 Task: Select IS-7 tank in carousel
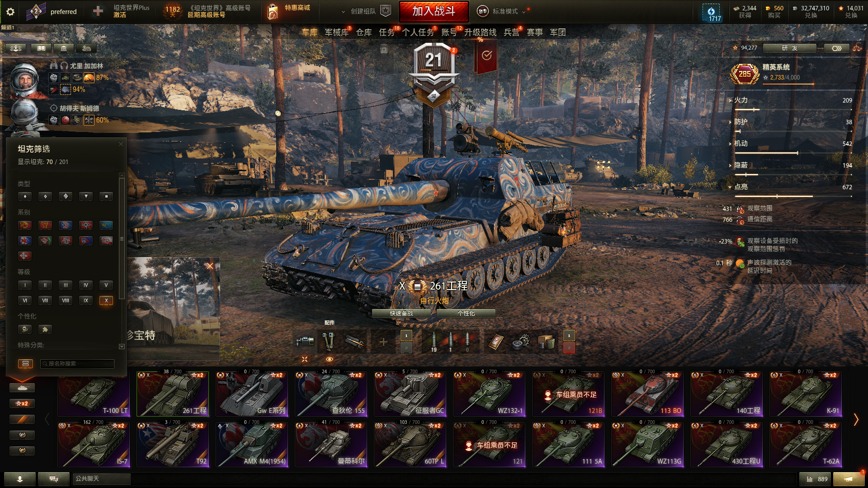[x=94, y=444]
